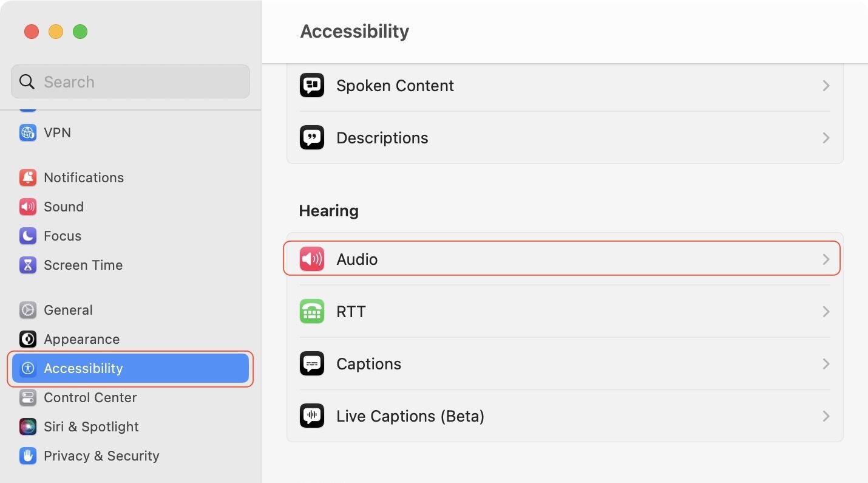The height and width of the screenshot is (483, 868).
Task: Expand the Live Captions (Beta) chevron
Action: (826, 416)
